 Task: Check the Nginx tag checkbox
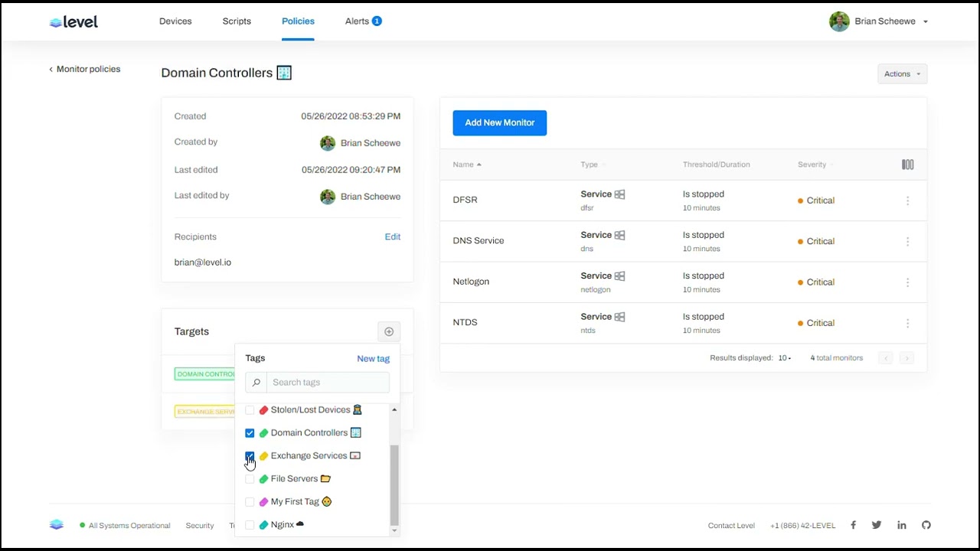(x=250, y=525)
